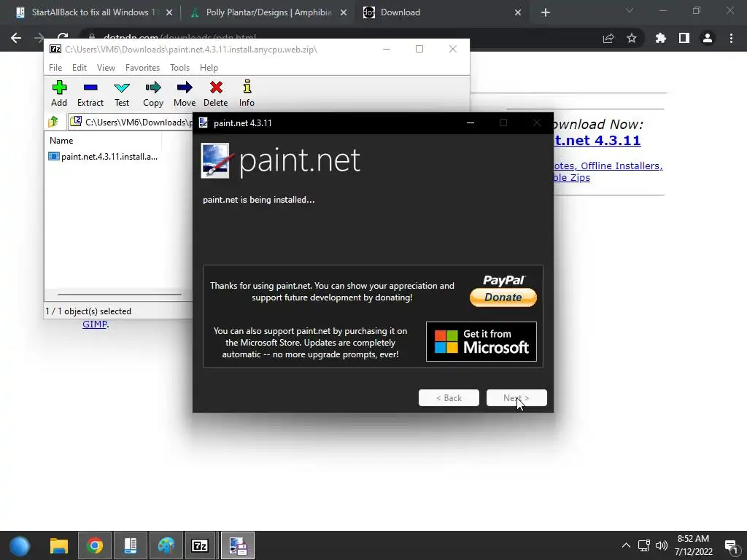Toggle Chrome side panel
747x560 pixels.
[684, 38]
